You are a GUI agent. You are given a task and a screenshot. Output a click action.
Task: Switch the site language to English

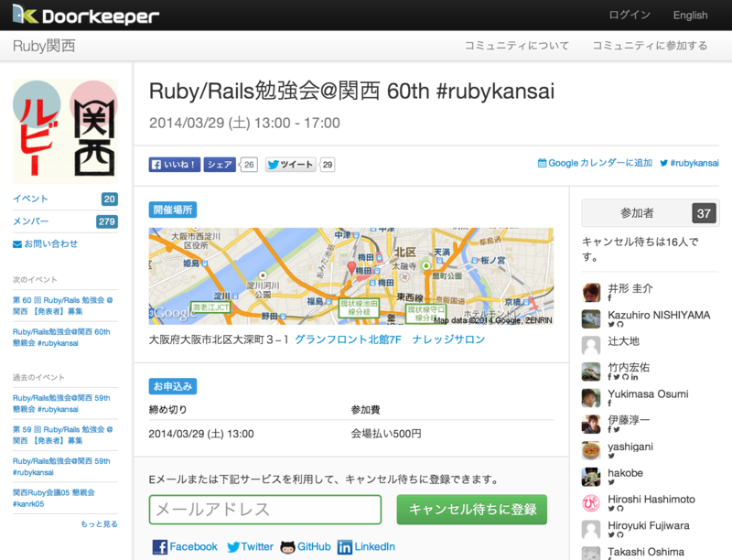click(689, 15)
